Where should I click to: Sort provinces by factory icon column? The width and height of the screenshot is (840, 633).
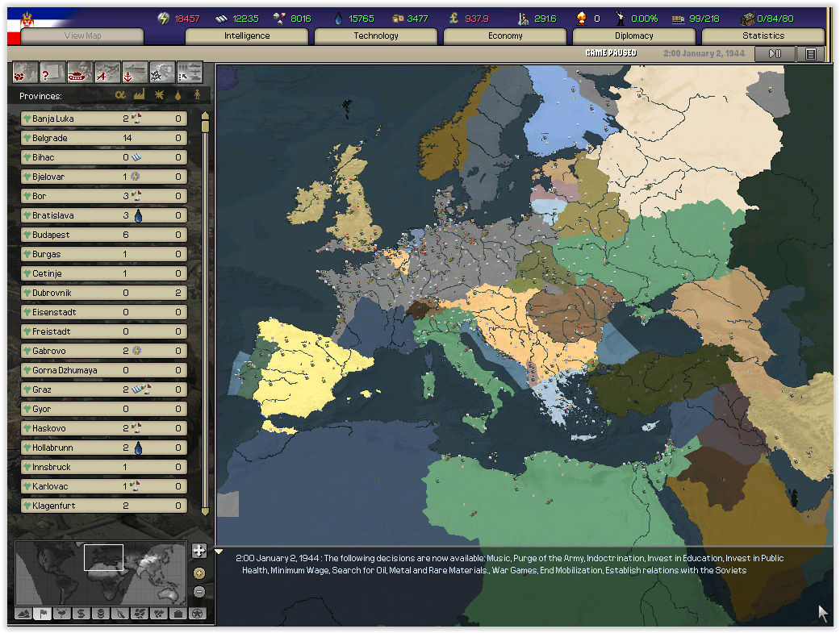point(138,95)
